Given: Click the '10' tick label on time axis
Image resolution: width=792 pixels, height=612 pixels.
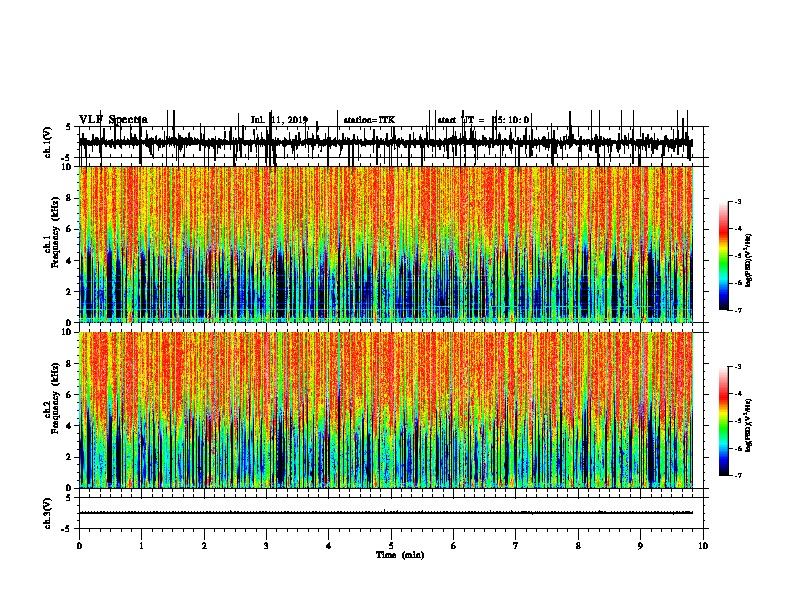Looking at the screenshot, I should (x=703, y=546).
